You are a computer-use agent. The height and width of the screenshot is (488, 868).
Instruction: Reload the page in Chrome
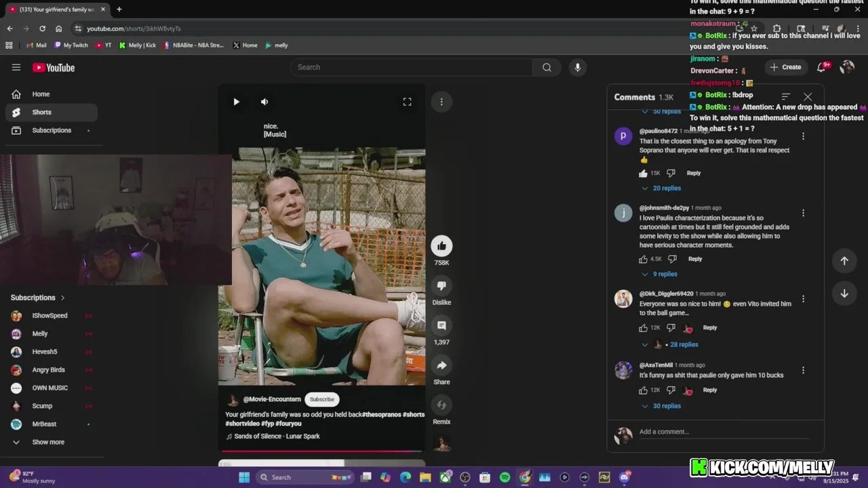[x=42, y=28]
